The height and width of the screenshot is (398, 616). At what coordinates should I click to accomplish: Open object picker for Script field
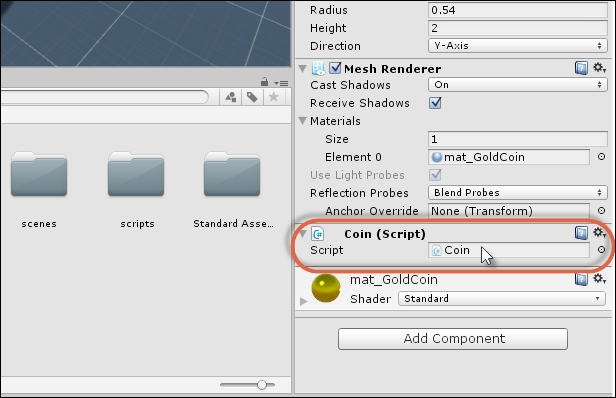[601, 249]
